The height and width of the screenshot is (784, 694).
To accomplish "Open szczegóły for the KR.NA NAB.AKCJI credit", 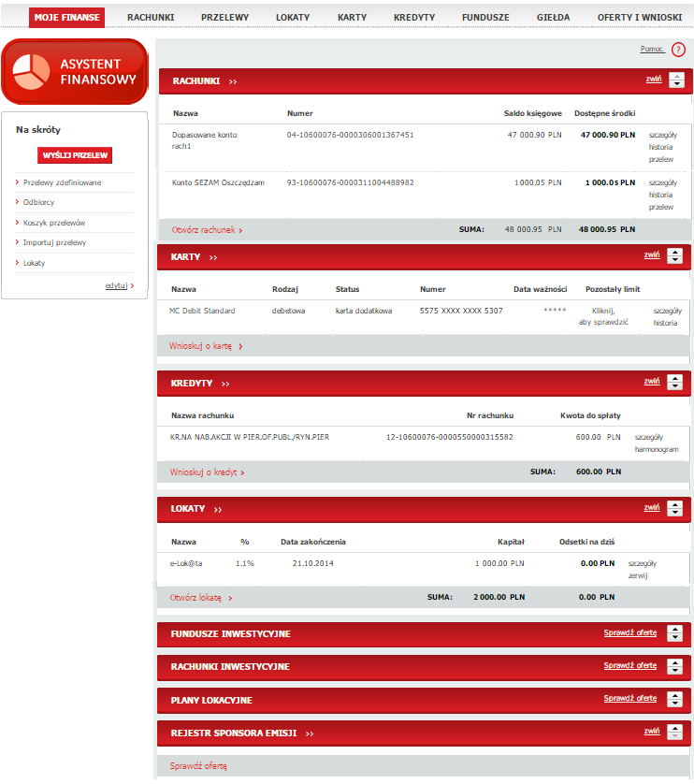I will coord(649,438).
